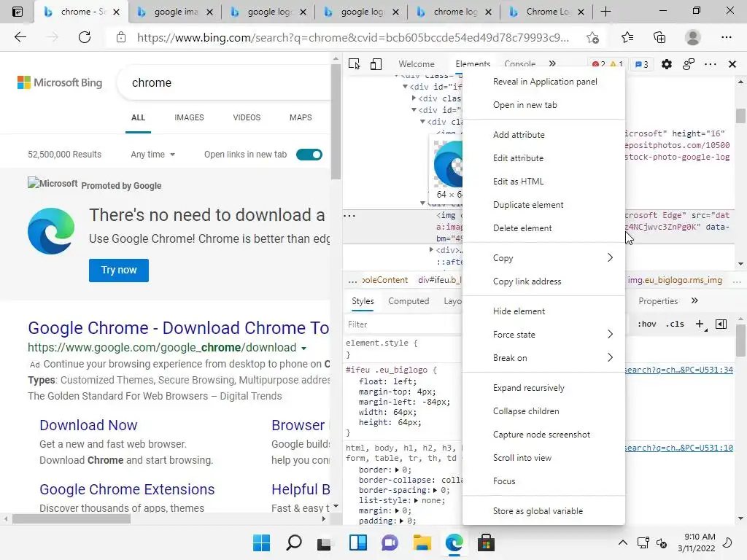
Task: Open the tab actions menu icon
Action: point(18,12)
